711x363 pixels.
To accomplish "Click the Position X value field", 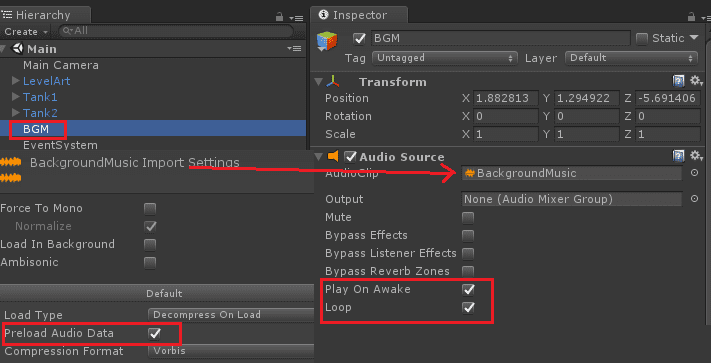I will click(x=506, y=98).
